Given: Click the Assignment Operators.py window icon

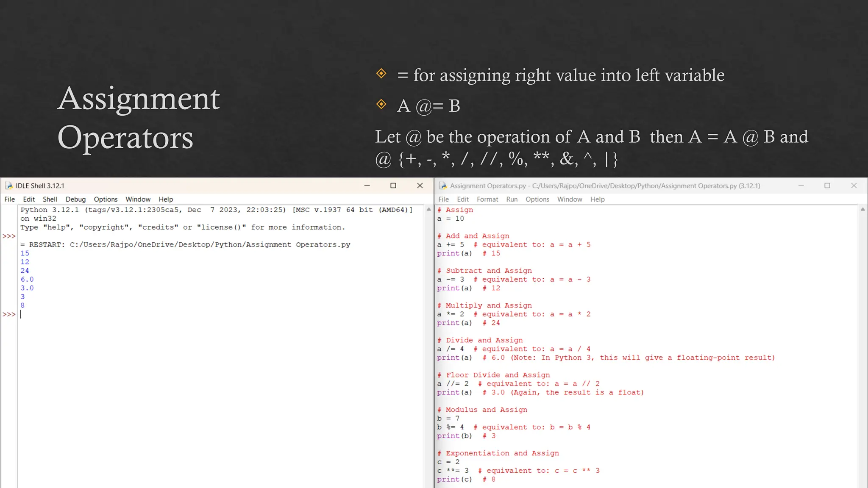Looking at the screenshot, I should tap(443, 186).
